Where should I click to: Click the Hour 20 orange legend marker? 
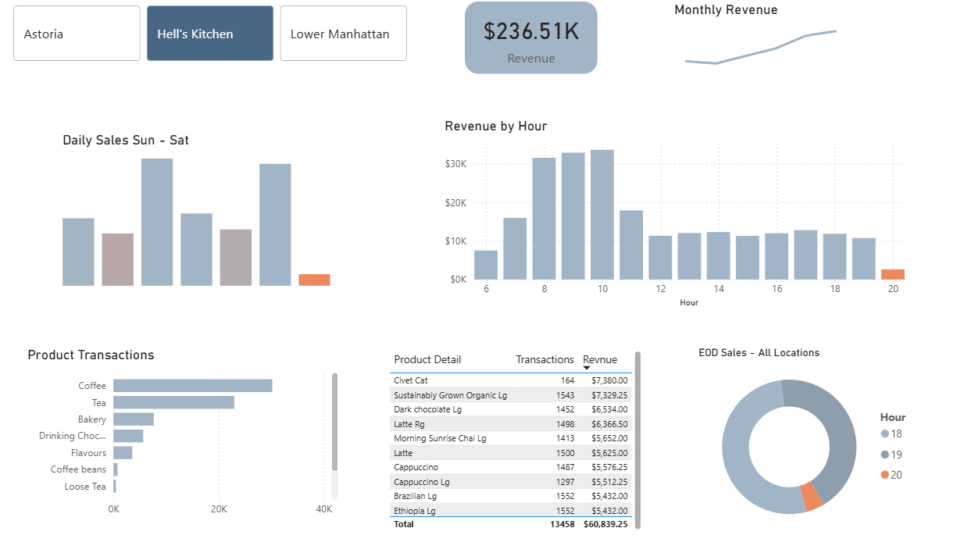[884, 475]
